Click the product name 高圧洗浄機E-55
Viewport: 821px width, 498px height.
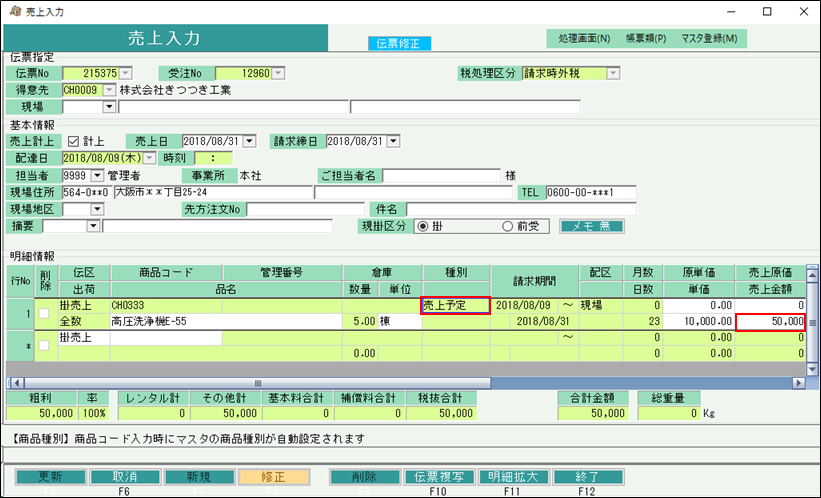click(x=226, y=322)
